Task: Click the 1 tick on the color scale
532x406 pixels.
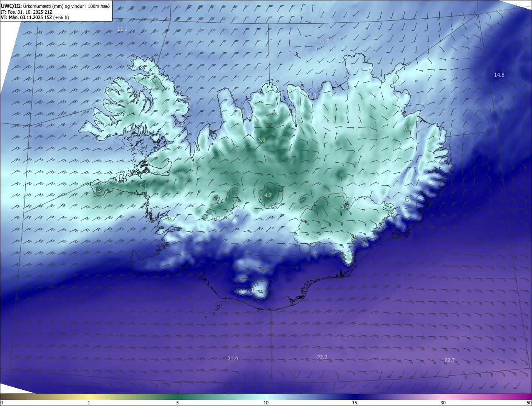Action: pos(89,403)
